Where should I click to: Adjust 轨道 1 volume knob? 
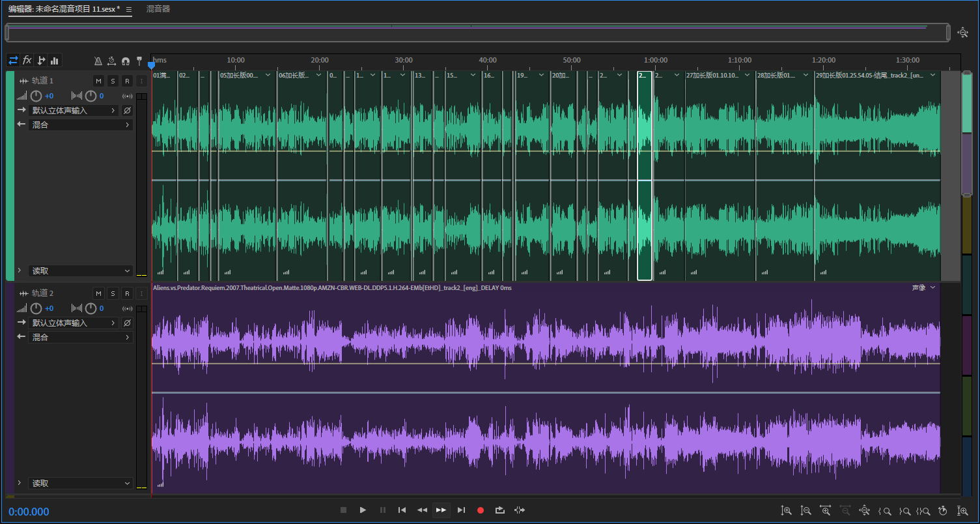[36, 96]
